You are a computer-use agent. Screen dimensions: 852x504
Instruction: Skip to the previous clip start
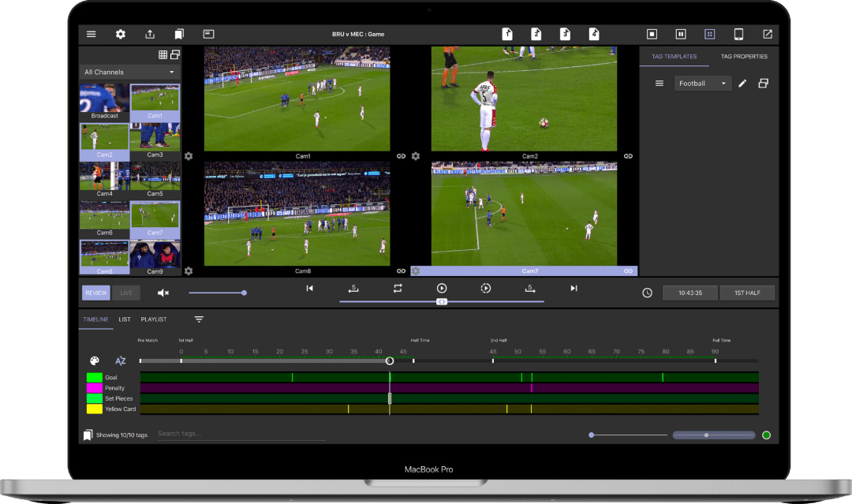309,289
